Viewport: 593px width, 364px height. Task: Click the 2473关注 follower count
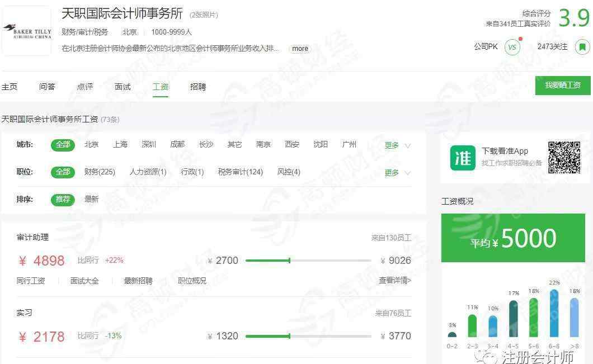(x=553, y=47)
